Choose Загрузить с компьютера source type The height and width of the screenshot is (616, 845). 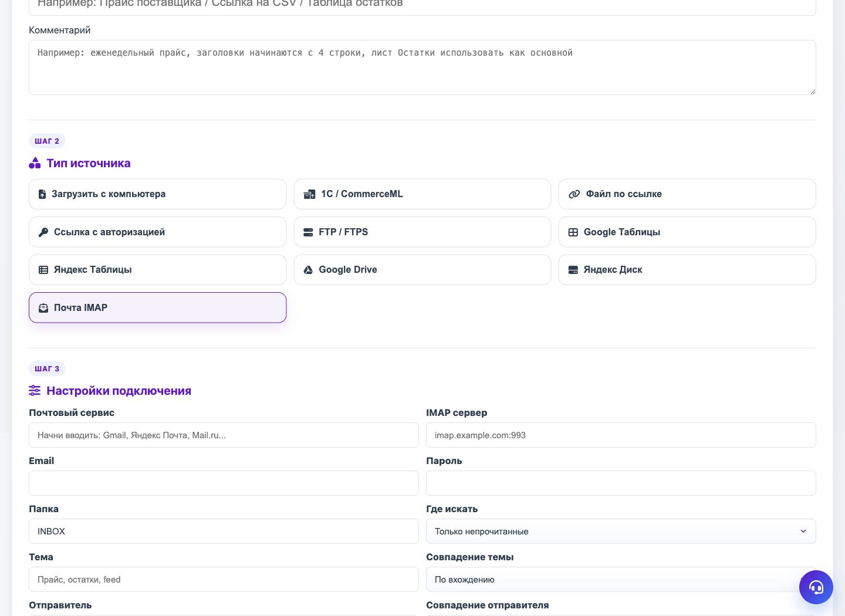[157, 194]
